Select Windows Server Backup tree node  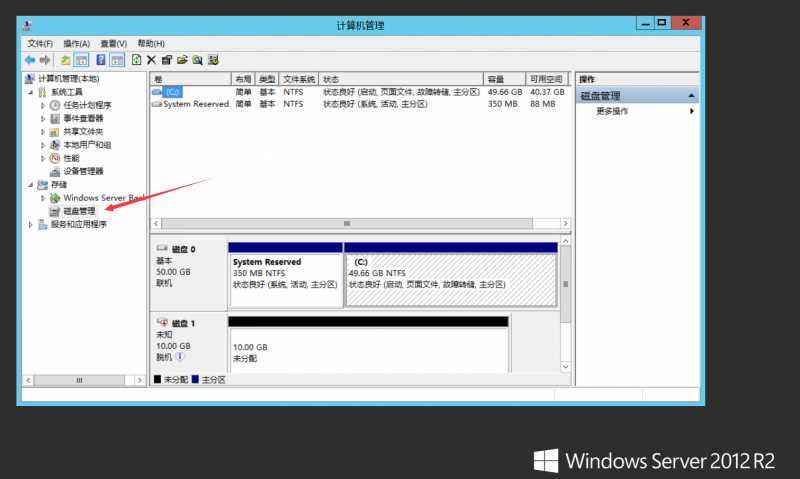(x=104, y=198)
